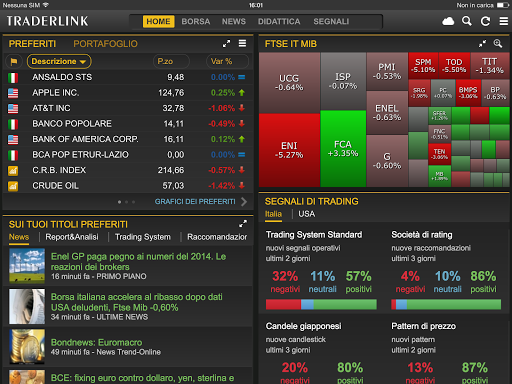Click the Trading System Standard signal bar
Viewport: 512px width, 384px height.
[321, 304]
